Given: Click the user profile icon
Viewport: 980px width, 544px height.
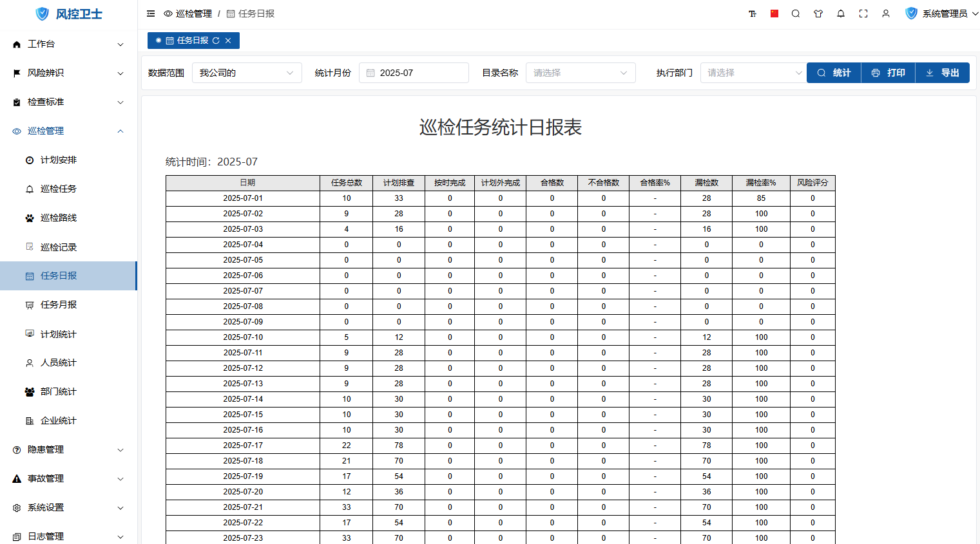Looking at the screenshot, I should click(886, 14).
